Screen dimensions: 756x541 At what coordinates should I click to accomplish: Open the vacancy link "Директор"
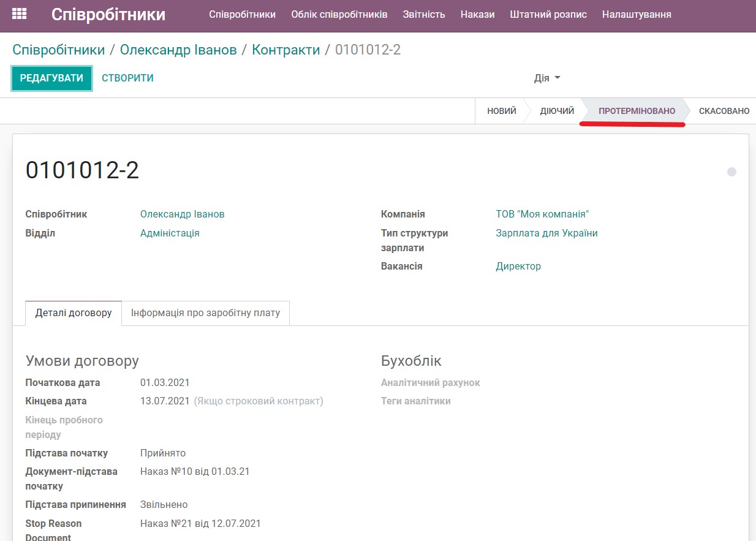(x=518, y=266)
